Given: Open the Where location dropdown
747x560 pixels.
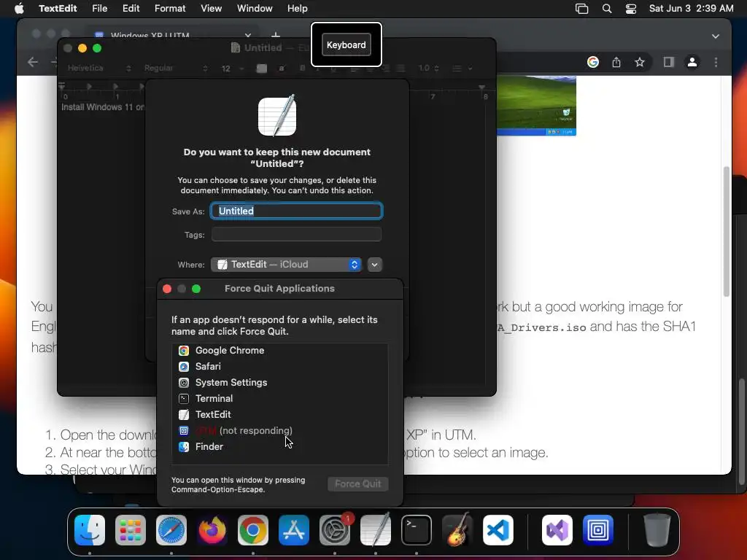Looking at the screenshot, I should click(x=286, y=264).
